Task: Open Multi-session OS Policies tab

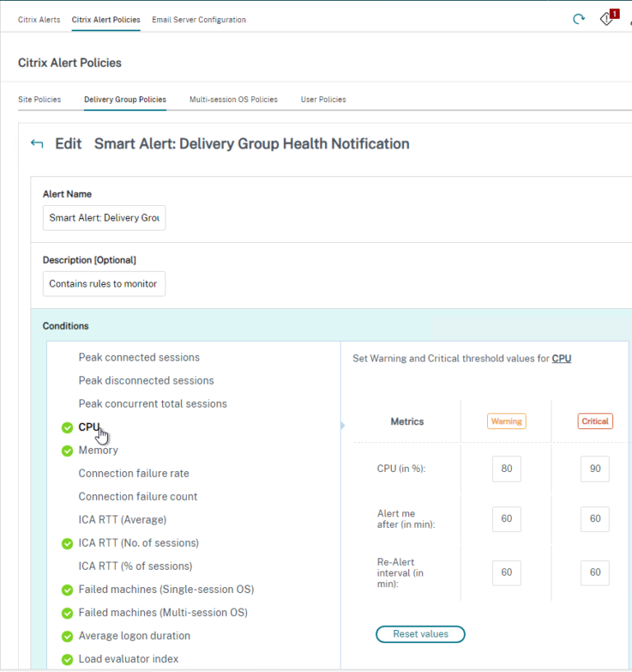Action: 233,100
